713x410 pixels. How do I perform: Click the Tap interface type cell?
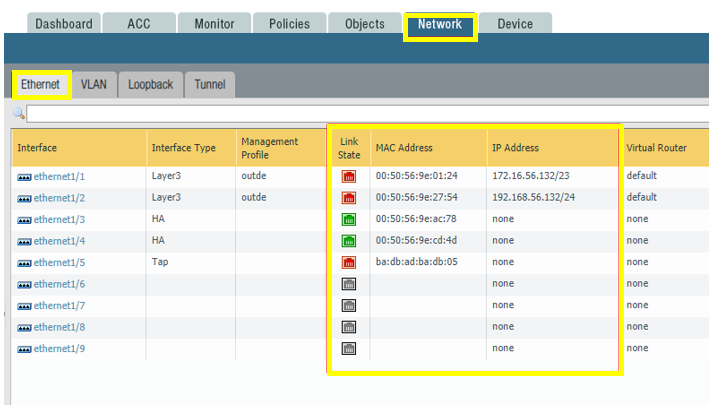160,262
